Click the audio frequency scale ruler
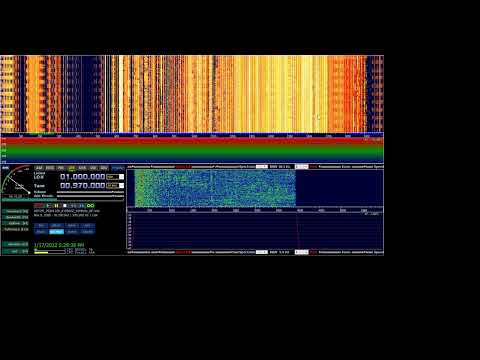480x360 pixels. pyautogui.click(x=255, y=210)
